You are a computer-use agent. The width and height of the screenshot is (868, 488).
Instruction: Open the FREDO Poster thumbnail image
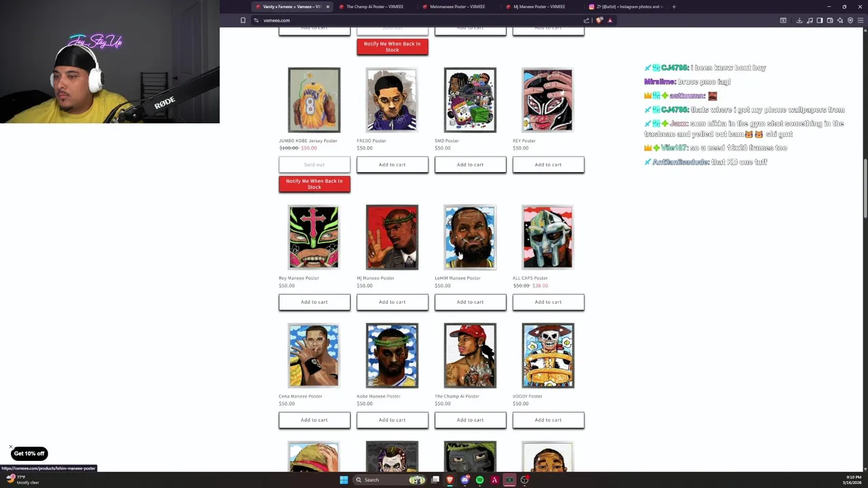pyautogui.click(x=392, y=100)
